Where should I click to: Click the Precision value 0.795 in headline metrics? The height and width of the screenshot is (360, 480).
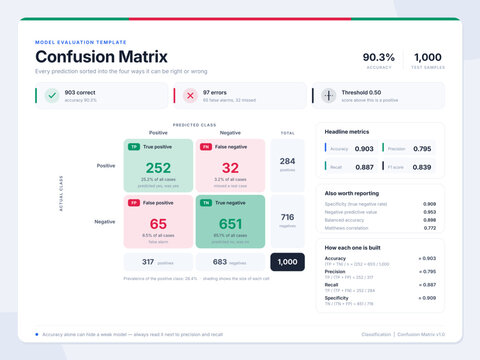[422, 149]
